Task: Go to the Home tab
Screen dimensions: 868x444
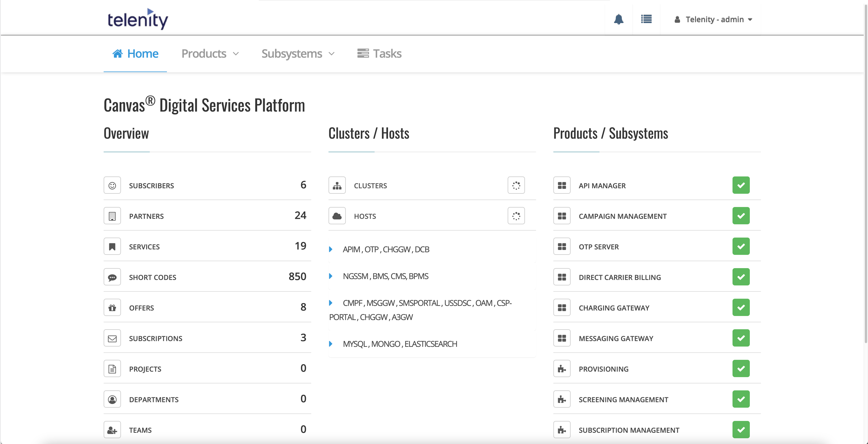Action: 135,54
